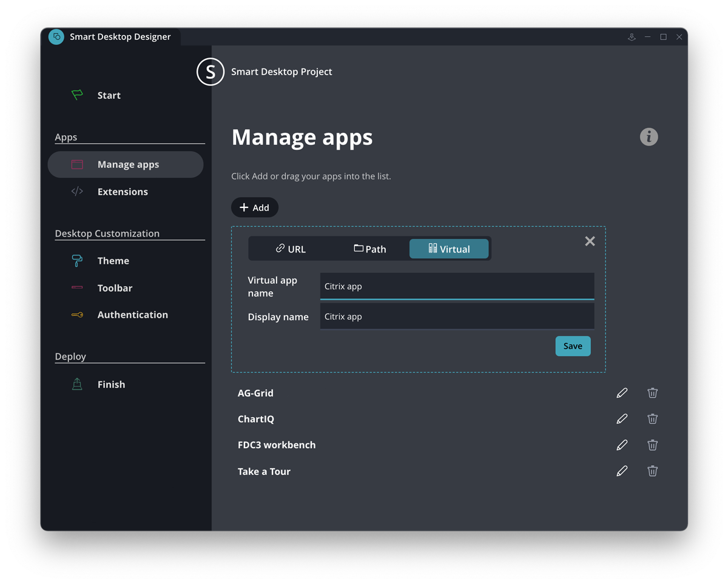This screenshot has height=584, width=728.
Task: Click the Add button
Action: pos(255,207)
